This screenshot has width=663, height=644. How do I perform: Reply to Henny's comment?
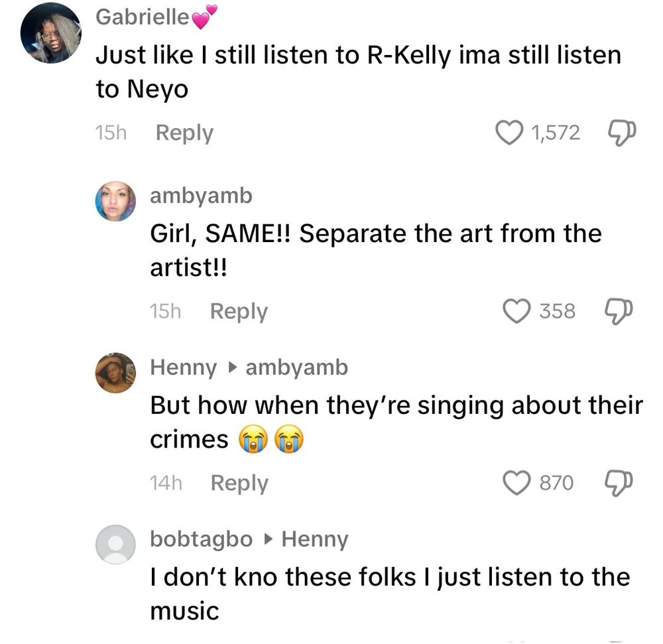pyautogui.click(x=239, y=482)
